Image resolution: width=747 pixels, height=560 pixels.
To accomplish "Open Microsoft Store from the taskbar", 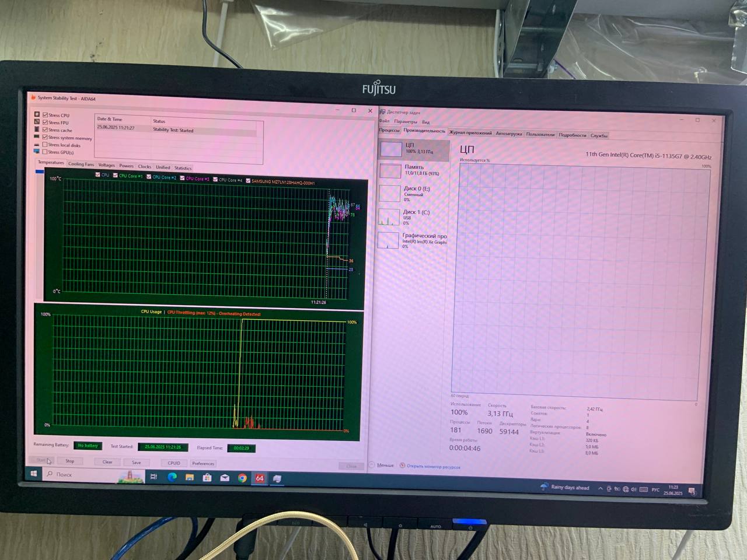I will click(207, 478).
